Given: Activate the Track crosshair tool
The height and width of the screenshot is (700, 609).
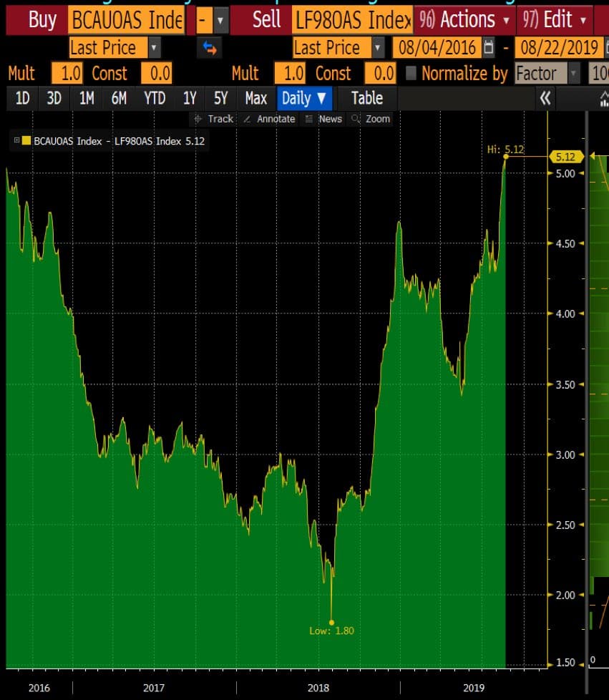Looking at the screenshot, I should 213,119.
